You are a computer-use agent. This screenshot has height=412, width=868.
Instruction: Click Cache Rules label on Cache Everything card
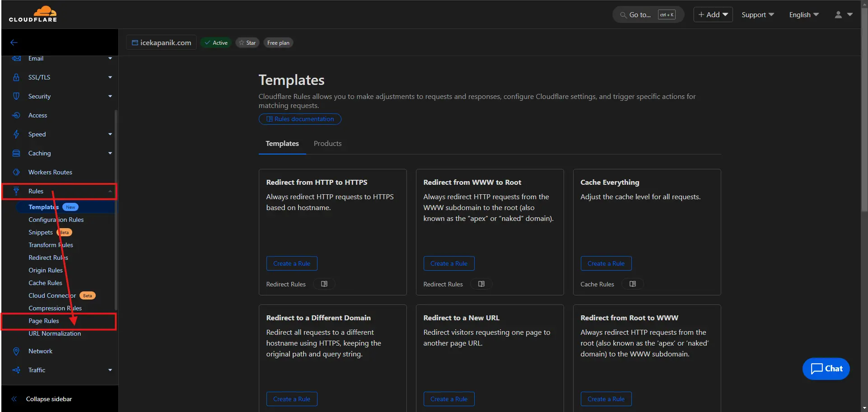coord(597,284)
